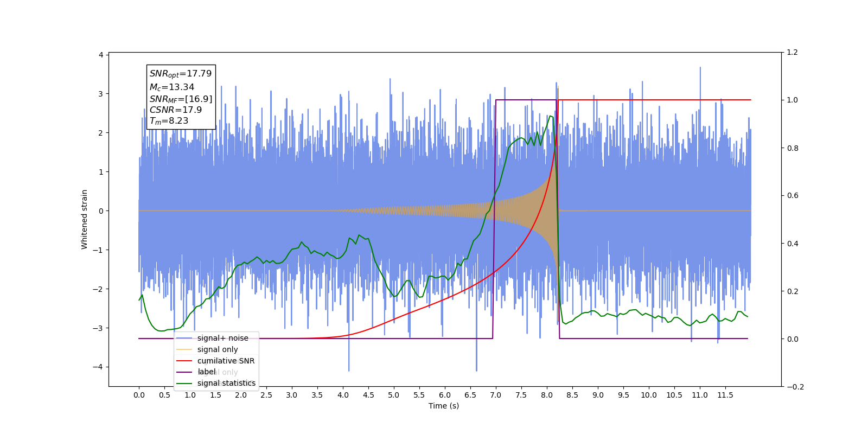
Task: Click the 3 tick on the strain axis
Action: pyautogui.click(x=101, y=94)
